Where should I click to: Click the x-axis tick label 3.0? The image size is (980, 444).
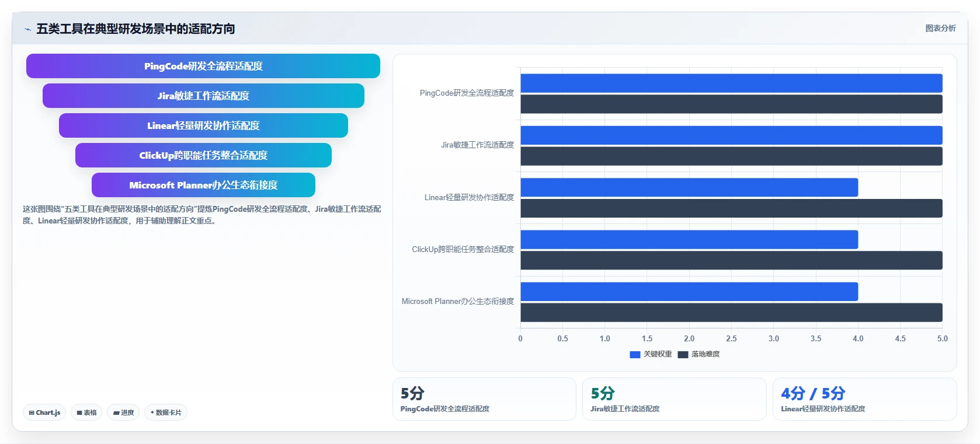point(774,338)
